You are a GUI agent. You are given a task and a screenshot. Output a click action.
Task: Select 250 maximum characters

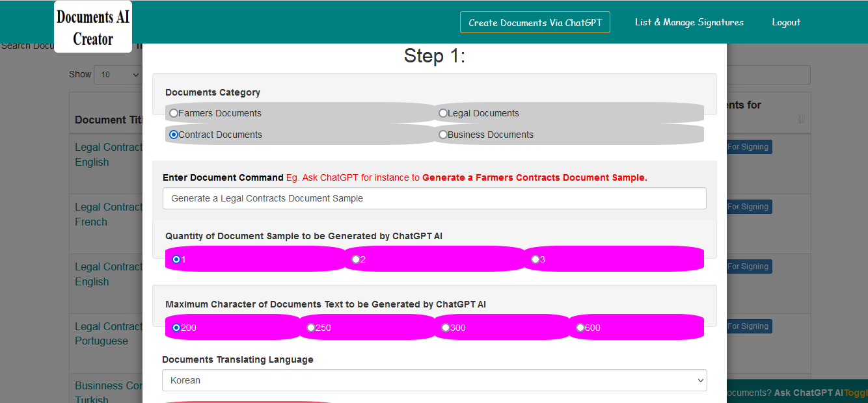click(x=311, y=328)
